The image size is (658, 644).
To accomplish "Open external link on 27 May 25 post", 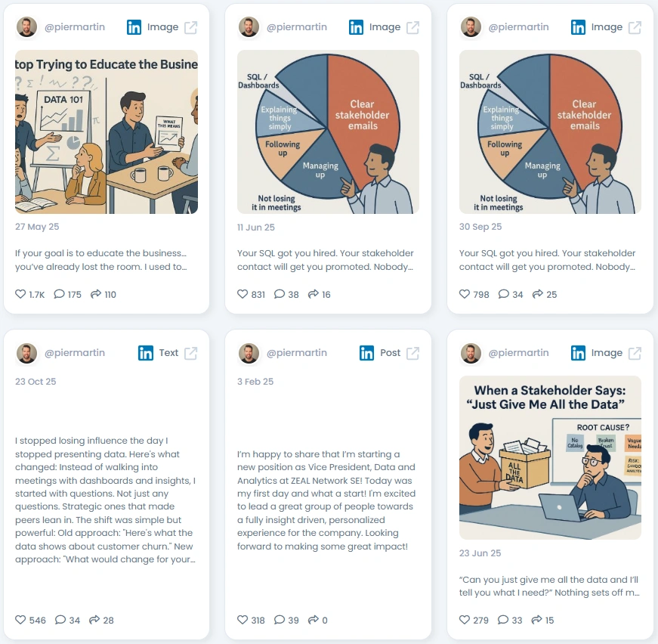I will click(191, 27).
